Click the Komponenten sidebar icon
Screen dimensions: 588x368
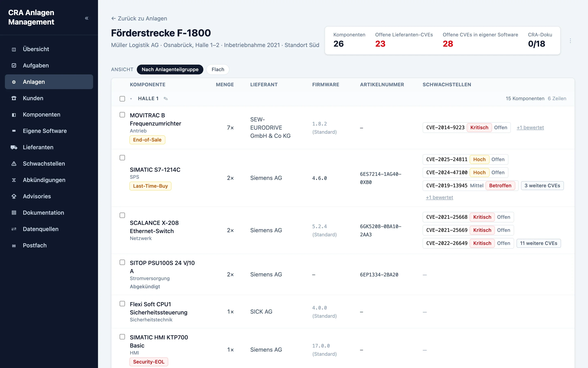(x=14, y=115)
